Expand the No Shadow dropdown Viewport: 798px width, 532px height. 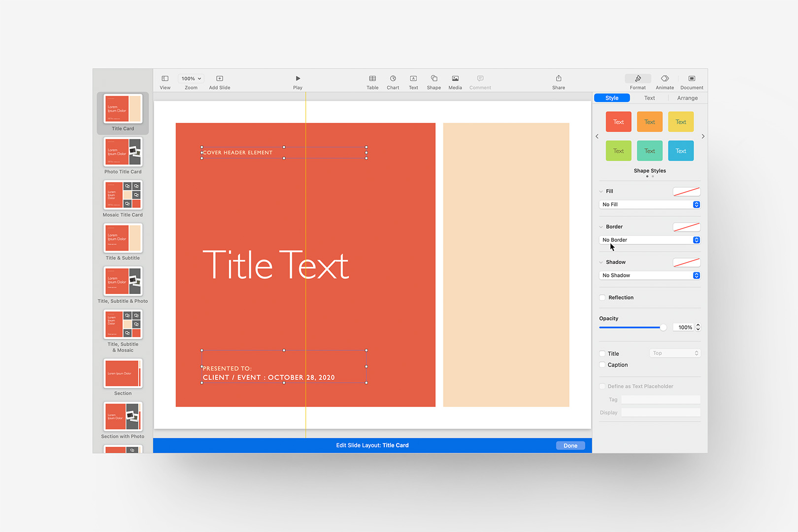(x=649, y=275)
